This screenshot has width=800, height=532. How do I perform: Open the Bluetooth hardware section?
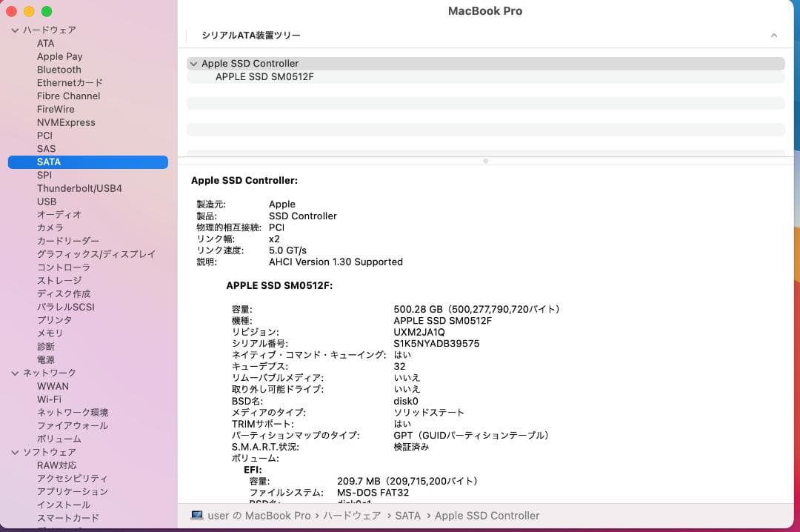click(59, 70)
